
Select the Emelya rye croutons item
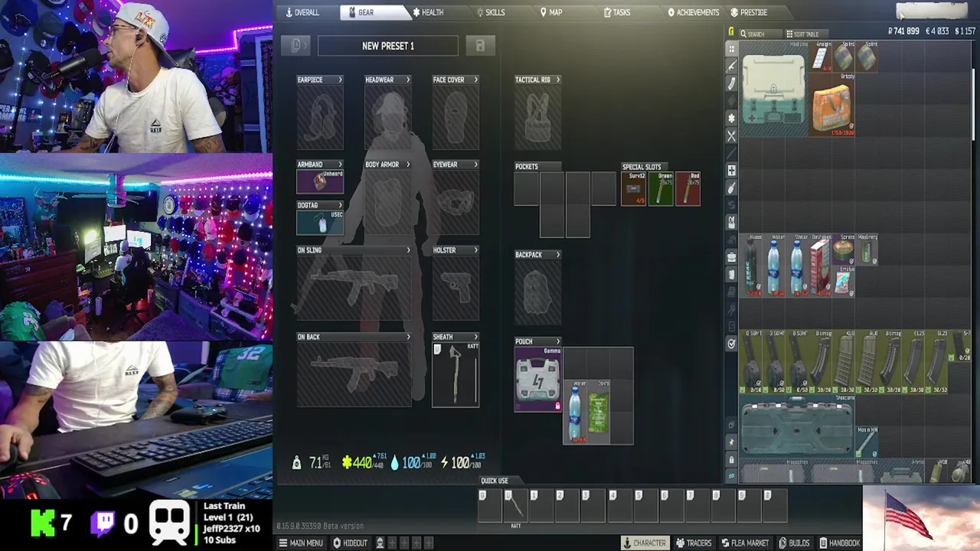click(844, 281)
